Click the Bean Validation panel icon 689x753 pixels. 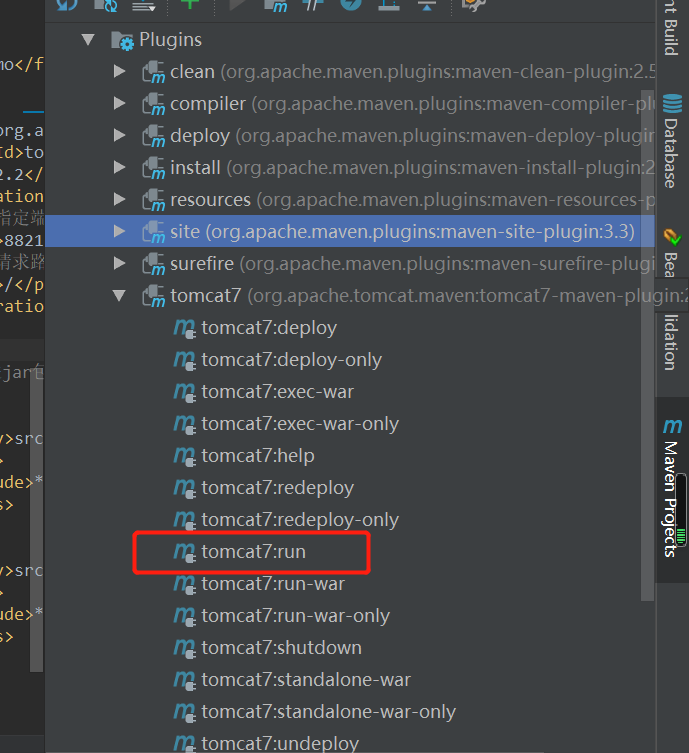672,237
